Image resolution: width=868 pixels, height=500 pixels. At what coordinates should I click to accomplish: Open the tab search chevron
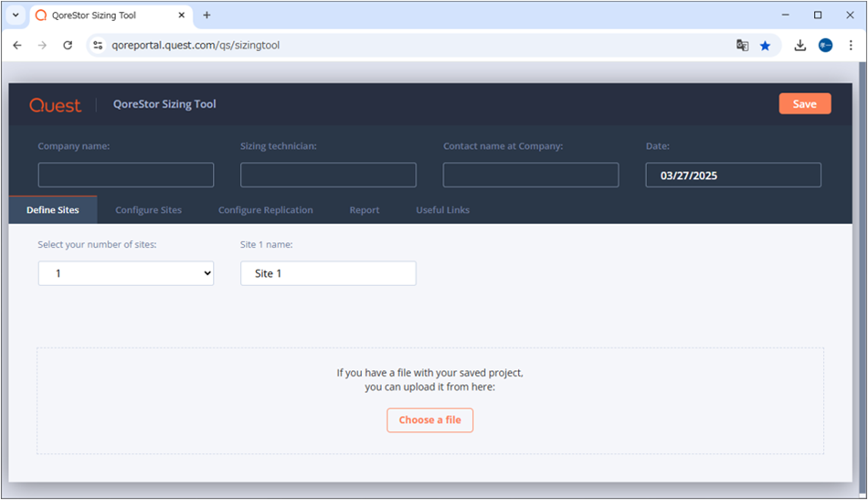pos(16,16)
